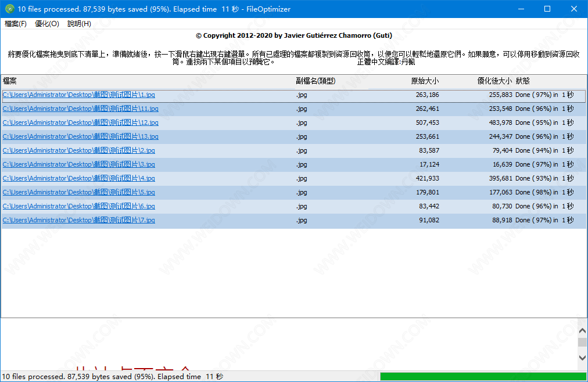Sort by the 狀態 column header
The width and height of the screenshot is (588, 382).
523,81
